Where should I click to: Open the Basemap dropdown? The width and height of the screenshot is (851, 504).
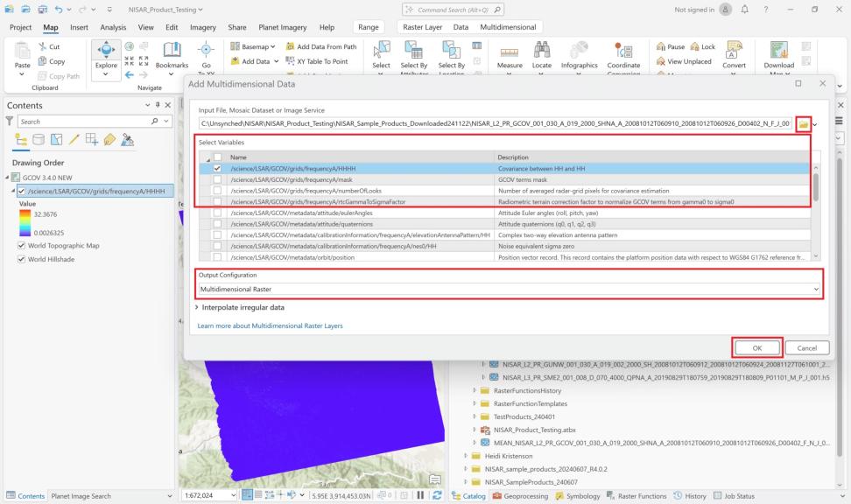[x=253, y=46]
